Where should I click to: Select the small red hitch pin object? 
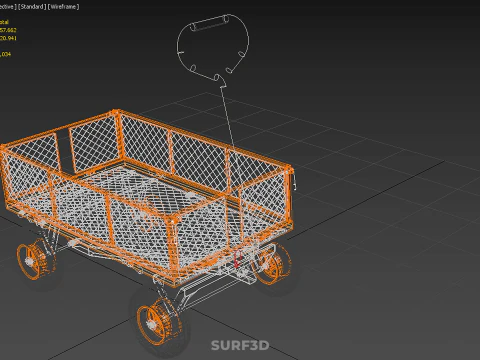coord(238,259)
